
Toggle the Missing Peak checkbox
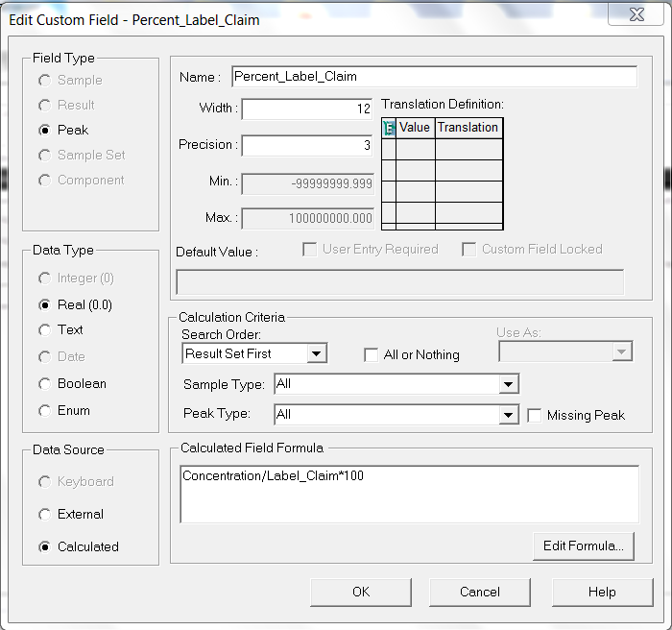[535, 416]
